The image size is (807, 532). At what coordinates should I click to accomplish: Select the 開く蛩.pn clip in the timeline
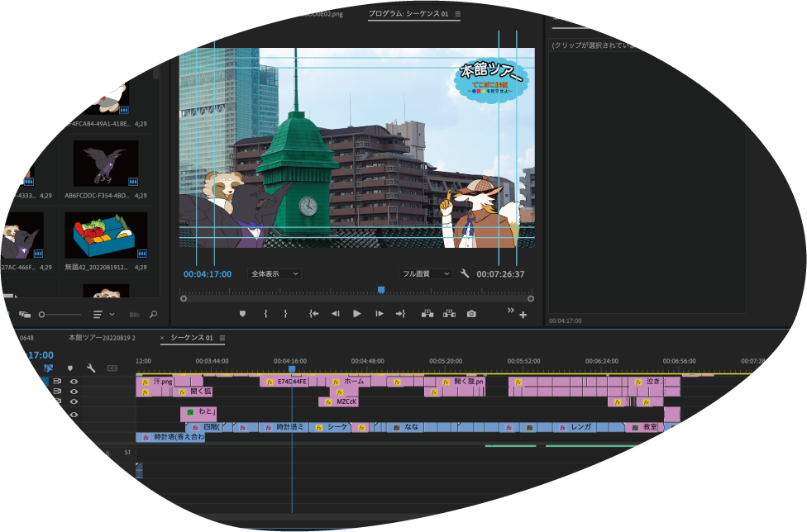[x=461, y=382]
